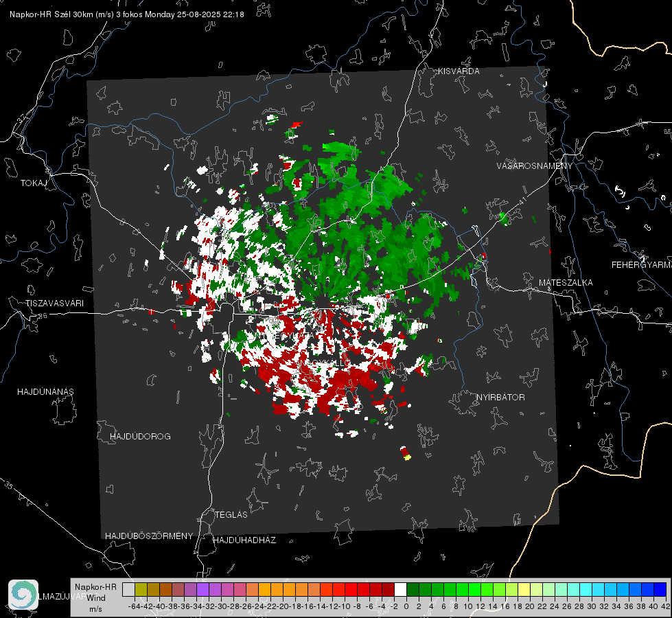672x618 pixels.
Task: Select the TISZAVASVÁRI town label
Action: (54, 304)
